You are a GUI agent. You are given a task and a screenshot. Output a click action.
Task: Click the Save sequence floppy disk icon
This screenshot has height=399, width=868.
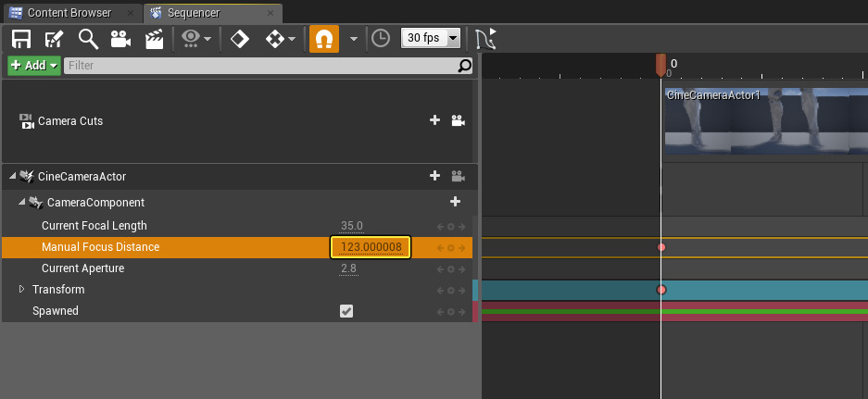coord(21,39)
